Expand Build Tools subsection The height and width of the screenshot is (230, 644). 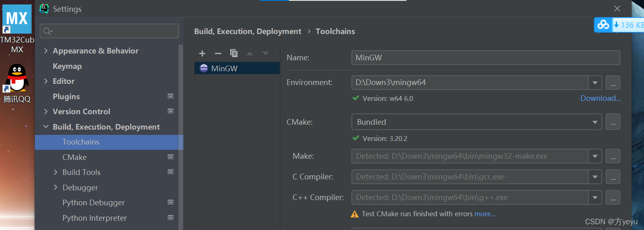tap(56, 172)
